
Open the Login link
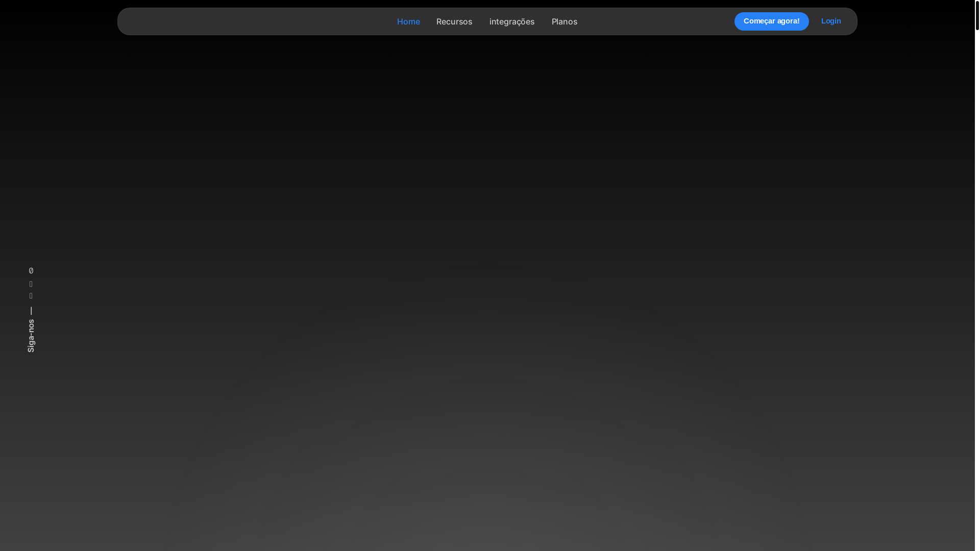pos(831,21)
